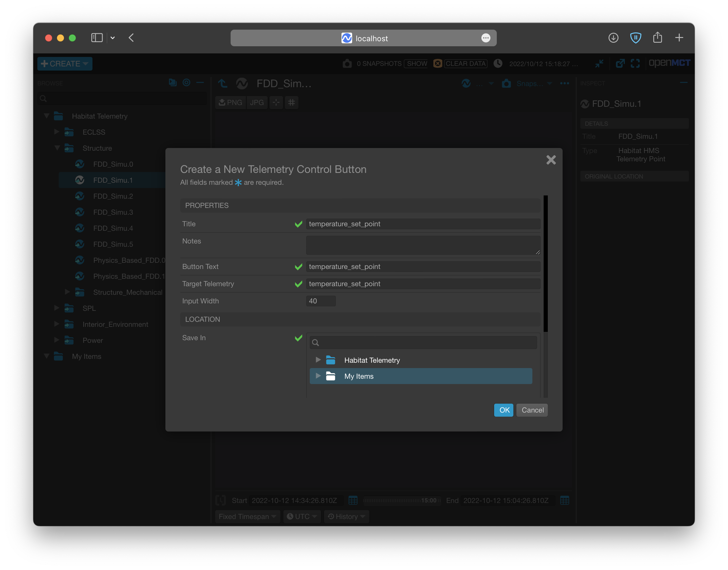Viewport: 728px width, 570px height.
Task: Open a new Safari tab with plus icon
Action: click(x=679, y=38)
